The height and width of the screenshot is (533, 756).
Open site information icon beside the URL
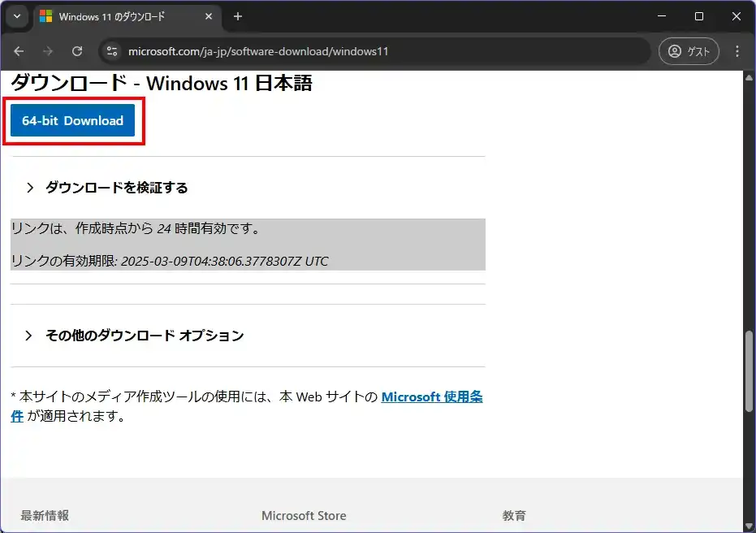112,51
